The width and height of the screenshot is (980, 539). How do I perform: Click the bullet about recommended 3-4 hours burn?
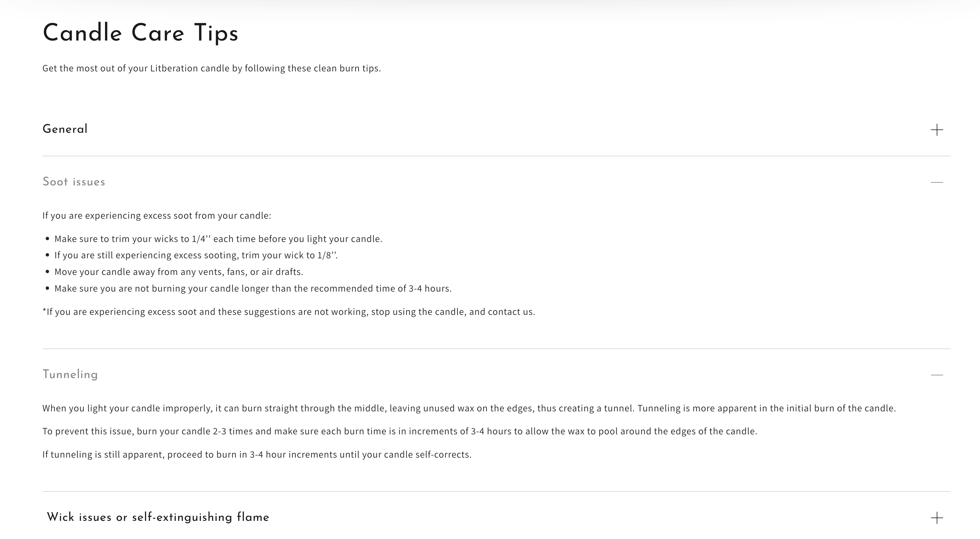(253, 289)
